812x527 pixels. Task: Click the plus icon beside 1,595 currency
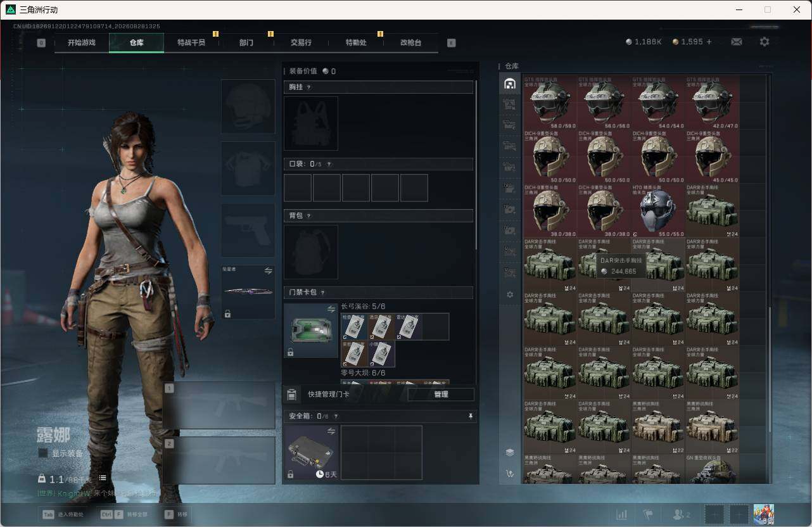(x=709, y=42)
